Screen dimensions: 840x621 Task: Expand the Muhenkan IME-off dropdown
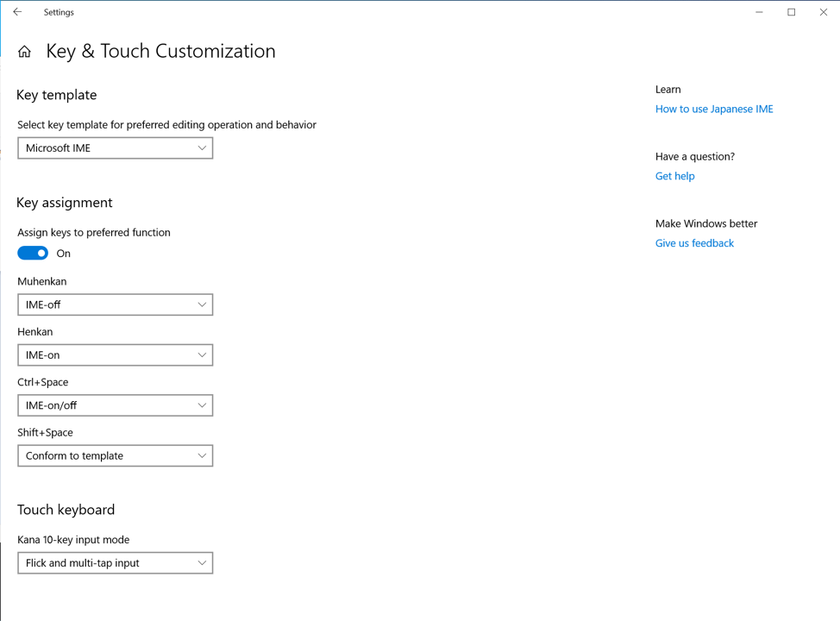[115, 304]
